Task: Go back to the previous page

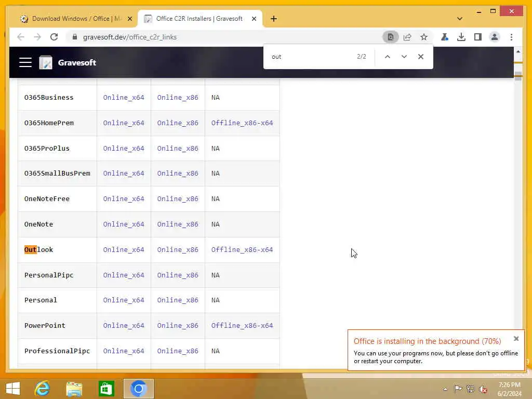Action: (x=21, y=37)
